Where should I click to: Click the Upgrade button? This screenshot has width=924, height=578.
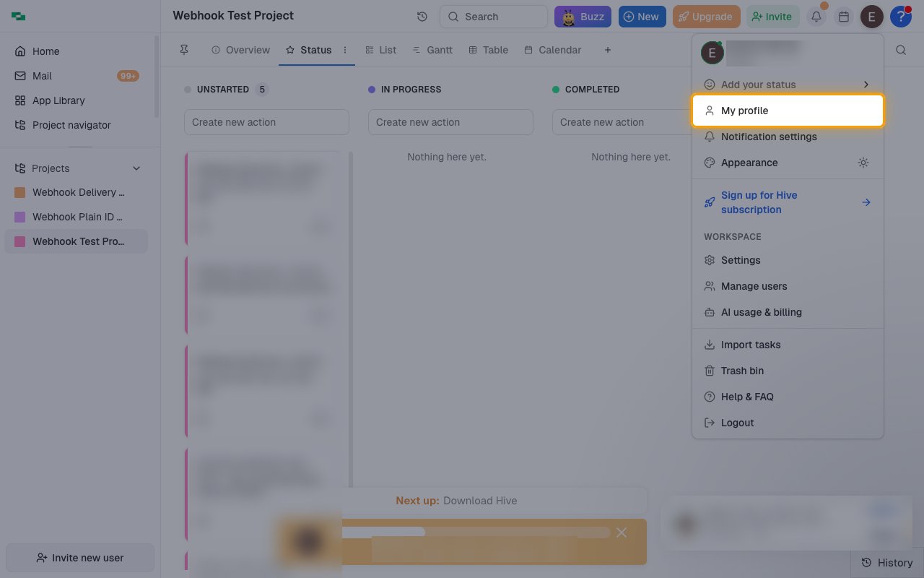pyautogui.click(x=706, y=17)
